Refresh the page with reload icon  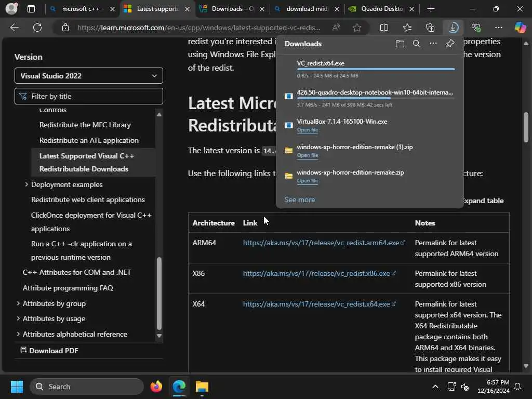tap(37, 28)
